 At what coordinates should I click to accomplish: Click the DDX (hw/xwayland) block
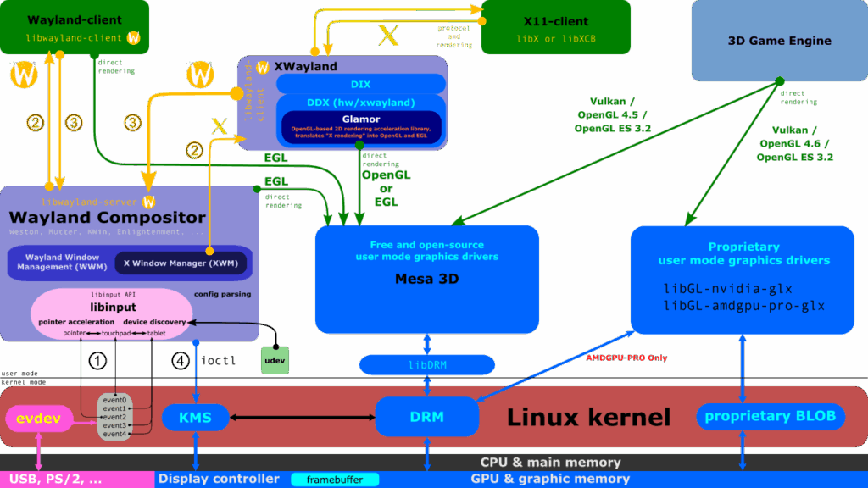[x=361, y=103]
